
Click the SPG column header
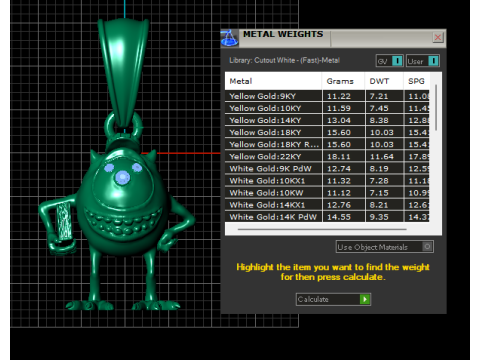point(416,81)
